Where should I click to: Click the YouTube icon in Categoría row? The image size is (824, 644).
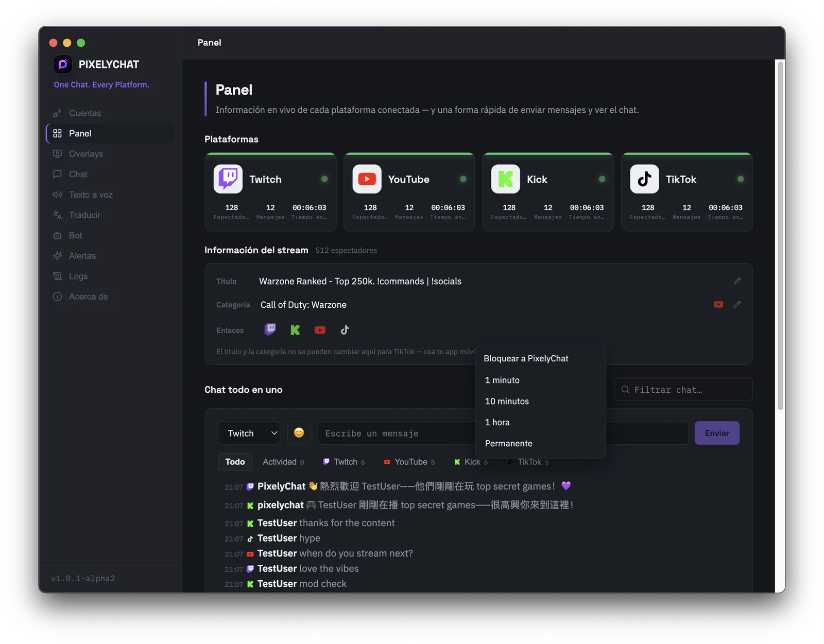click(718, 305)
